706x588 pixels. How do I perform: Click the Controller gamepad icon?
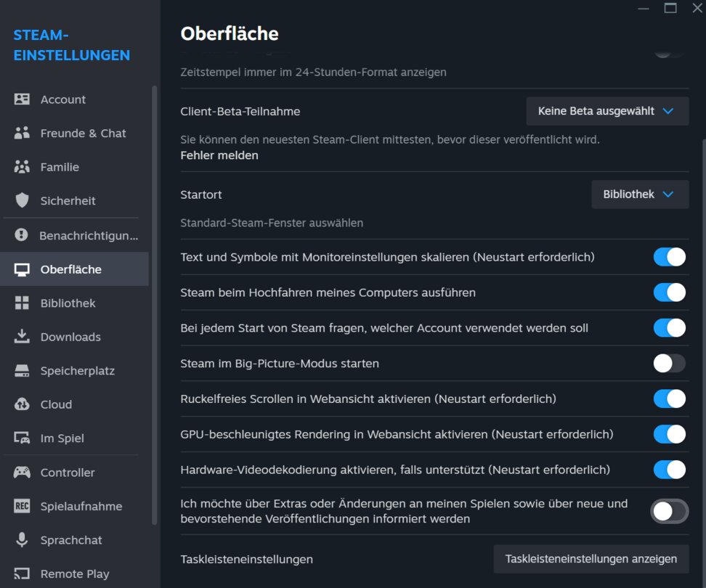(22, 473)
